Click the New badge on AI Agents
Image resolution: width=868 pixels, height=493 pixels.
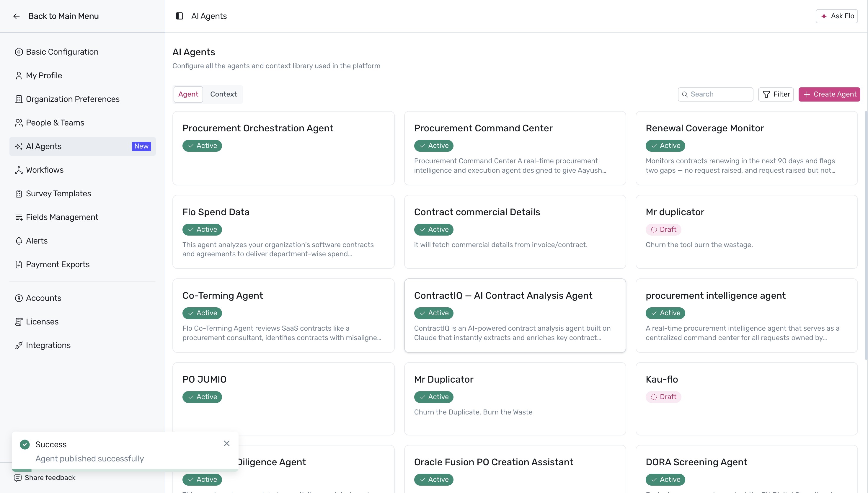[141, 146]
